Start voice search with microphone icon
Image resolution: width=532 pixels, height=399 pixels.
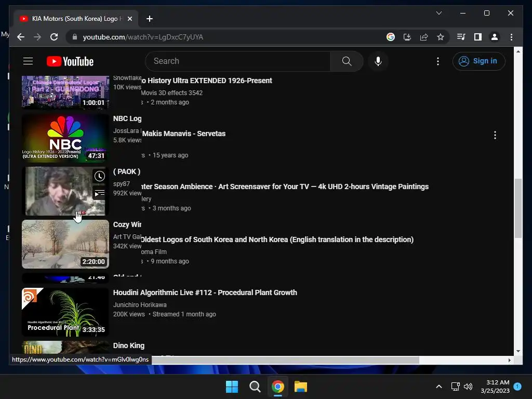point(378,61)
